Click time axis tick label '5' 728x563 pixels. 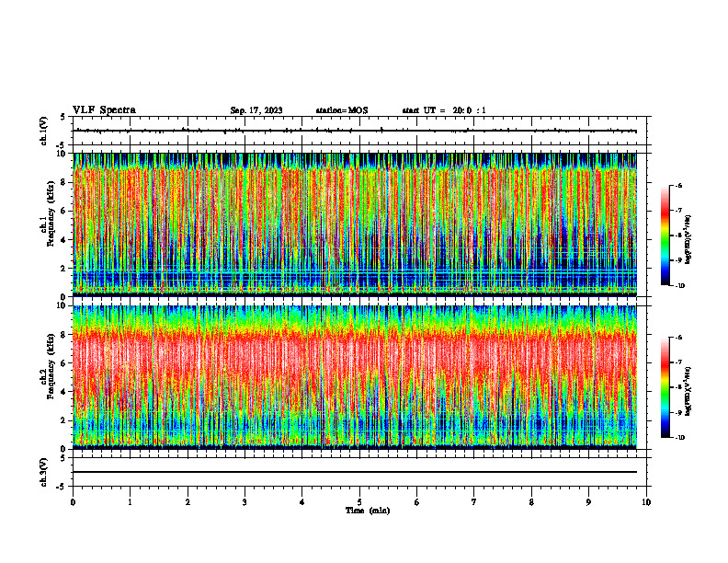(359, 502)
